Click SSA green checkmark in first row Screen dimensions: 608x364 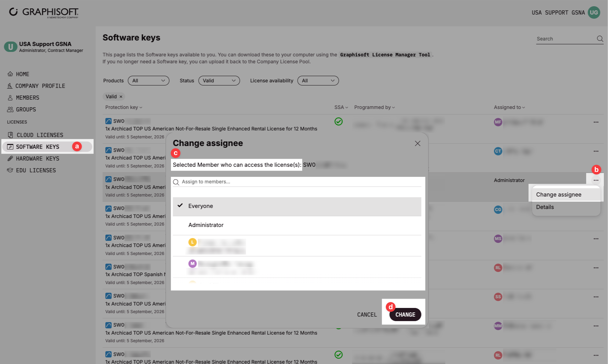click(x=338, y=121)
